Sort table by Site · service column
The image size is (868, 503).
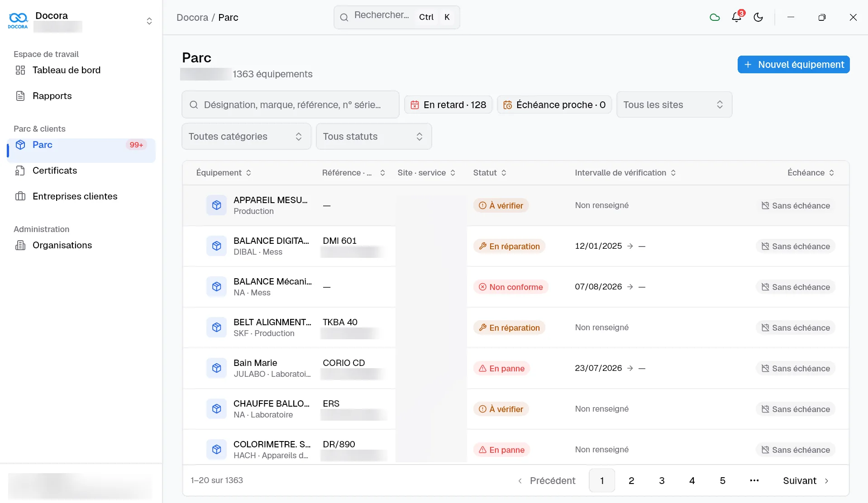pos(426,172)
